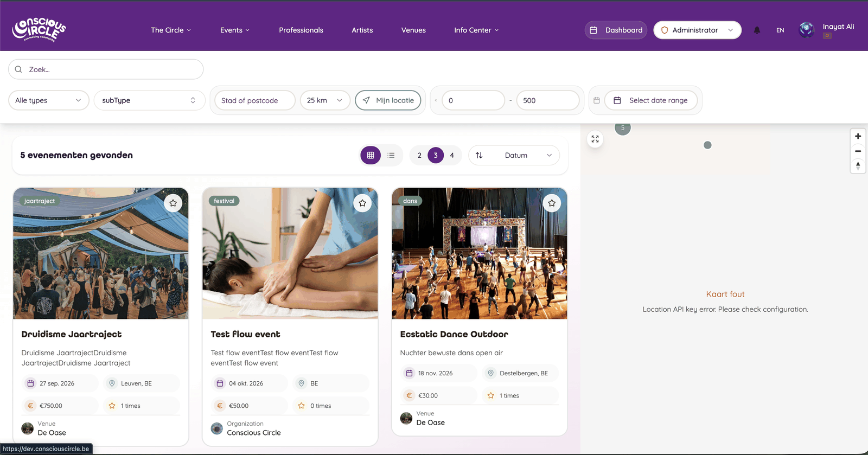This screenshot has width=868, height=455.
Task: Go to Professionals page
Action: click(301, 30)
